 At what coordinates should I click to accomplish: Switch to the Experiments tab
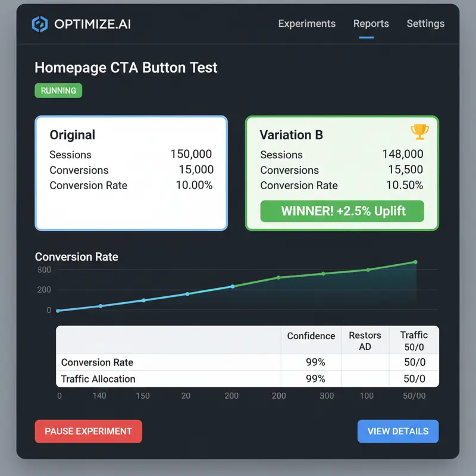pos(306,24)
